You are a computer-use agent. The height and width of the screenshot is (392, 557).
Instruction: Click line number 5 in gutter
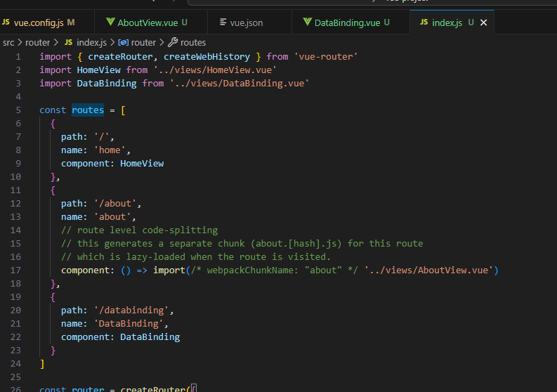(18, 110)
